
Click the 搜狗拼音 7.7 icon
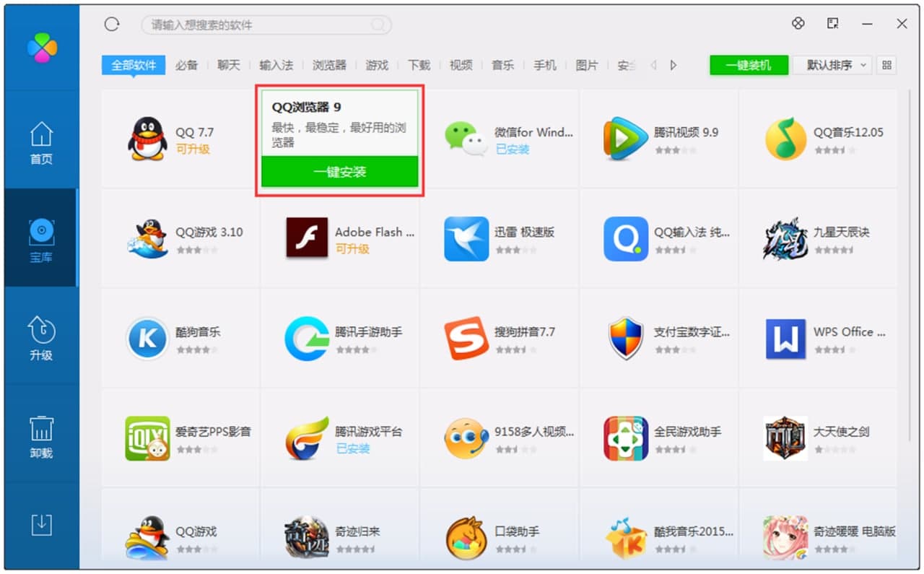coord(466,339)
